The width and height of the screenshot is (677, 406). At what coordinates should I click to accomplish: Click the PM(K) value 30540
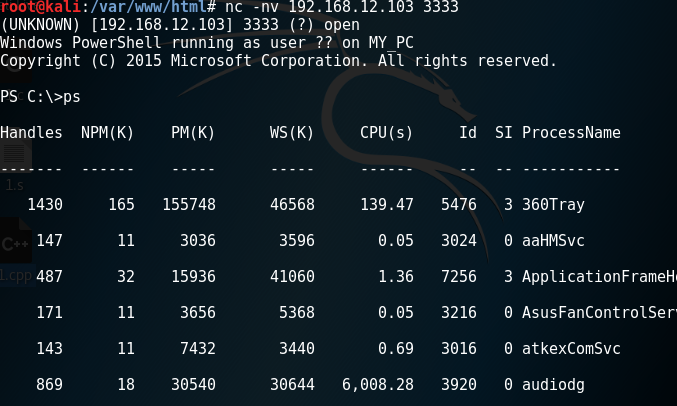(x=193, y=385)
